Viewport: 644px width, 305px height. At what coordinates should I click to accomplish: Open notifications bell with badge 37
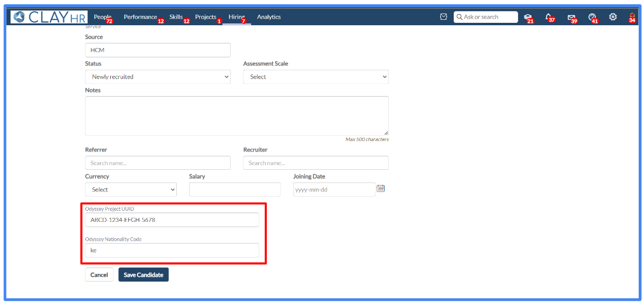549,17
